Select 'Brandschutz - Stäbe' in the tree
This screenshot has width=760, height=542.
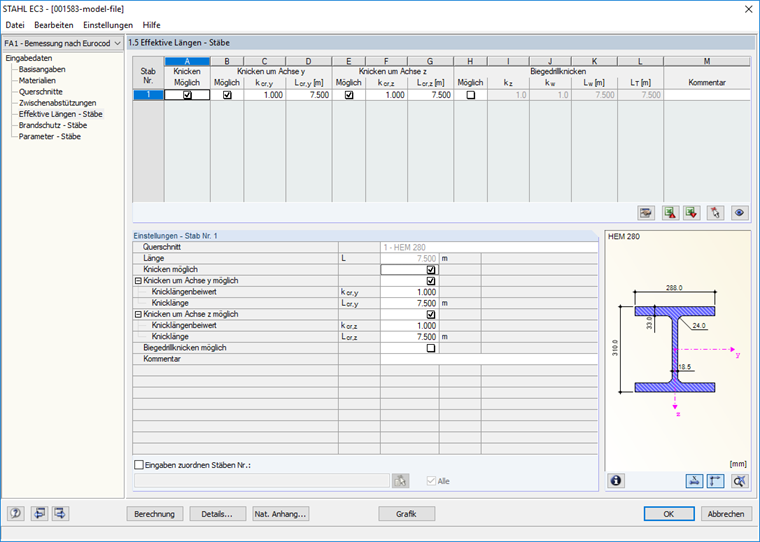(53, 125)
